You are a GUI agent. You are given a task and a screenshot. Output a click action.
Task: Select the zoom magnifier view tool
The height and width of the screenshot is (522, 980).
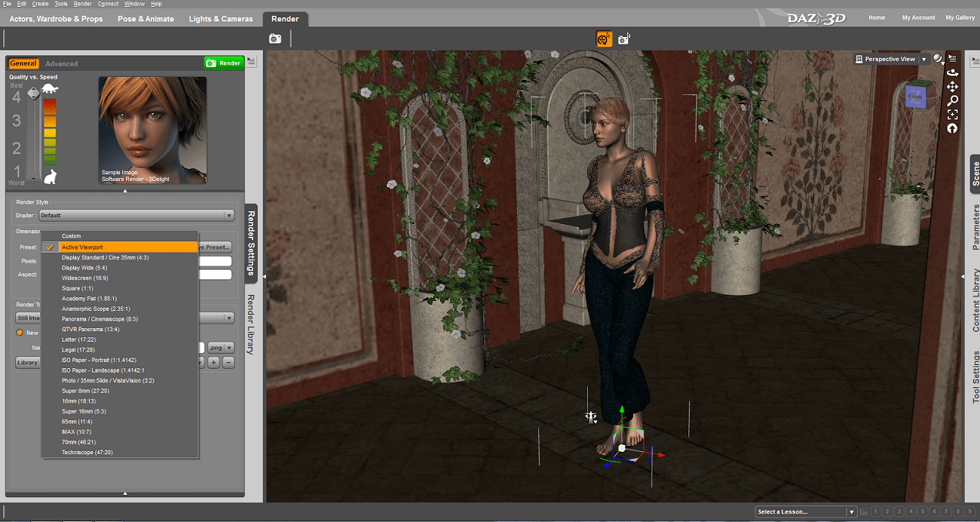coord(953,101)
